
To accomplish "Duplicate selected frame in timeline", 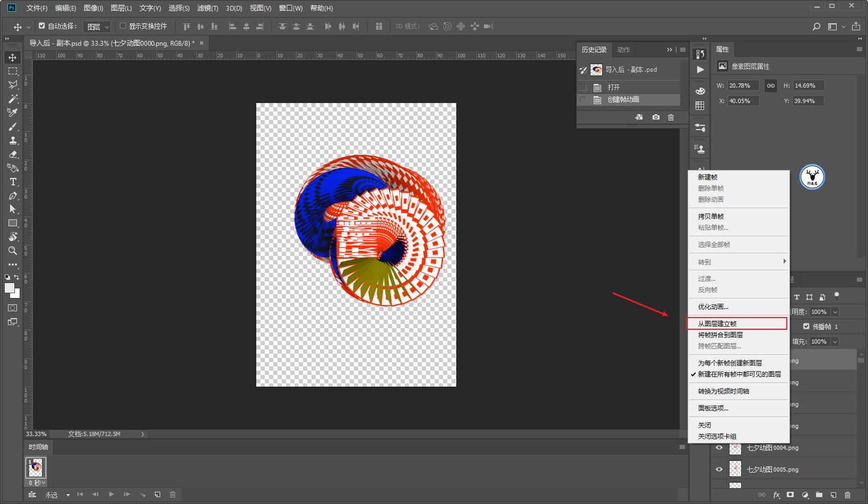I will pos(158,494).
